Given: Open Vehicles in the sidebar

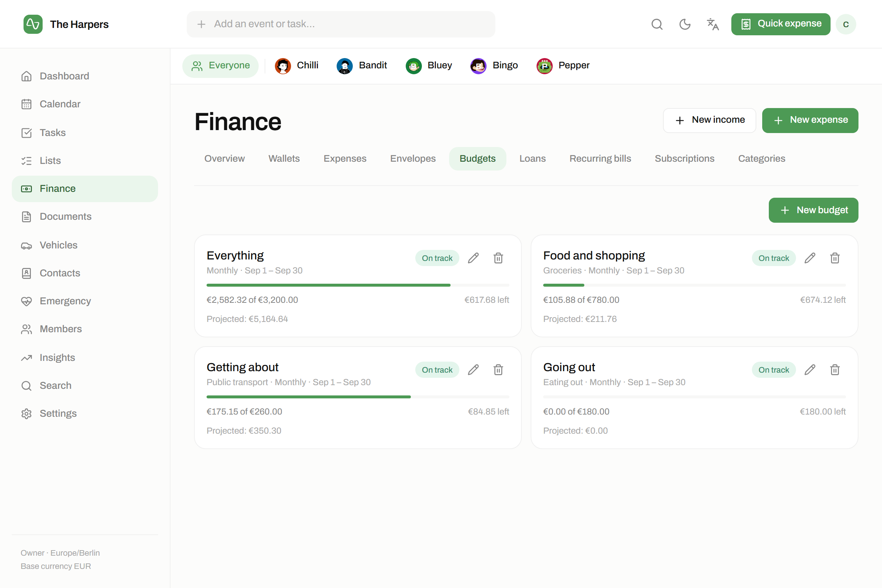Looking at the screenshot, I should [85, 245].
